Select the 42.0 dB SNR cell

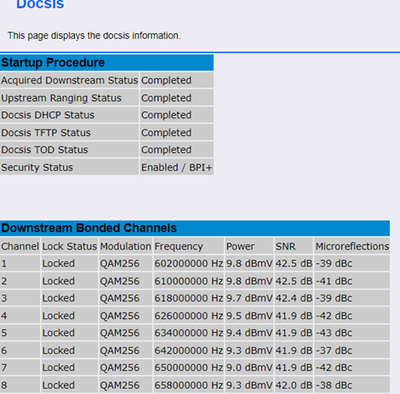tap(294, 385)
